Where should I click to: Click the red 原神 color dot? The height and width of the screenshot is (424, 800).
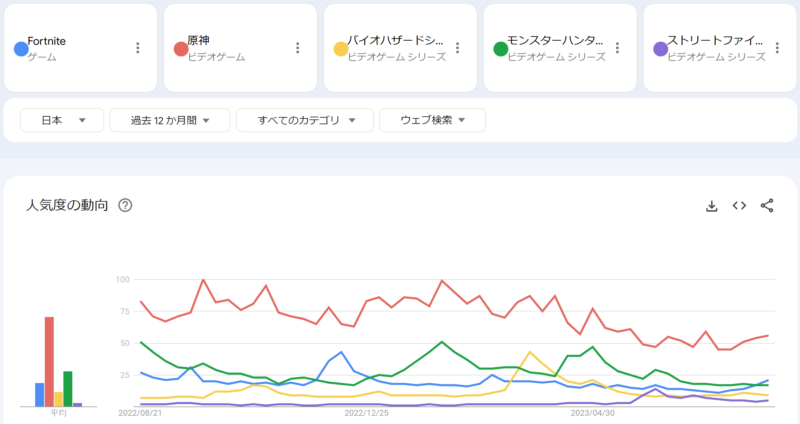click(x=181, y=49)
